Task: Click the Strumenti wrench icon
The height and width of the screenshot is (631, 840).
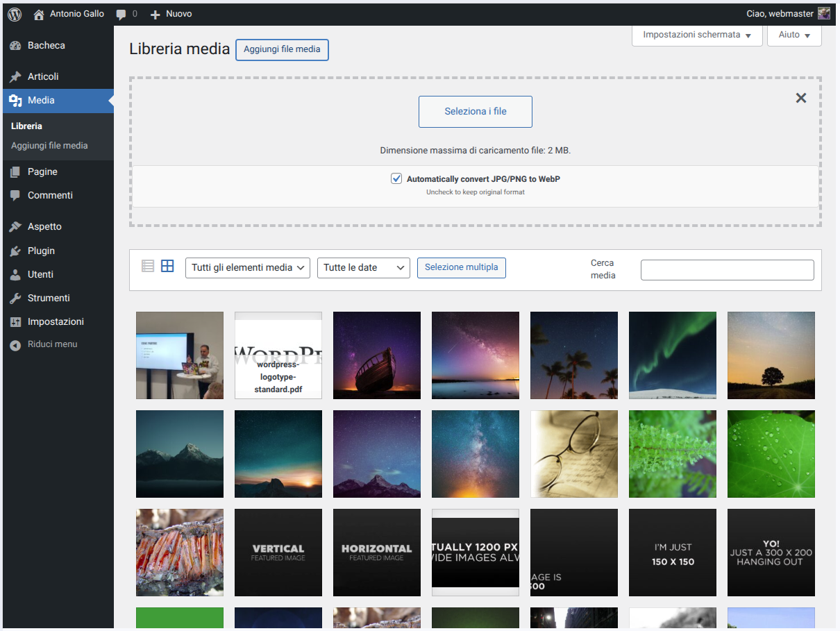Action: coord(15,298)
